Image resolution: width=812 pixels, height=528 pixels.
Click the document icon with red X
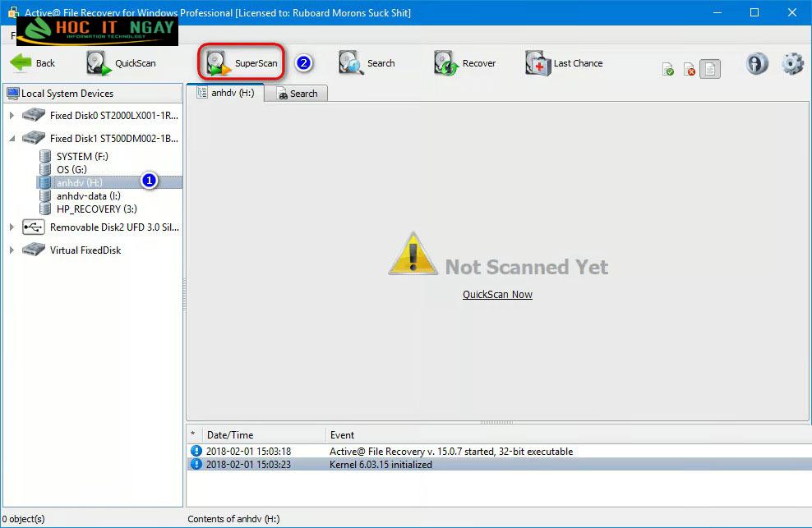[690, 69]
